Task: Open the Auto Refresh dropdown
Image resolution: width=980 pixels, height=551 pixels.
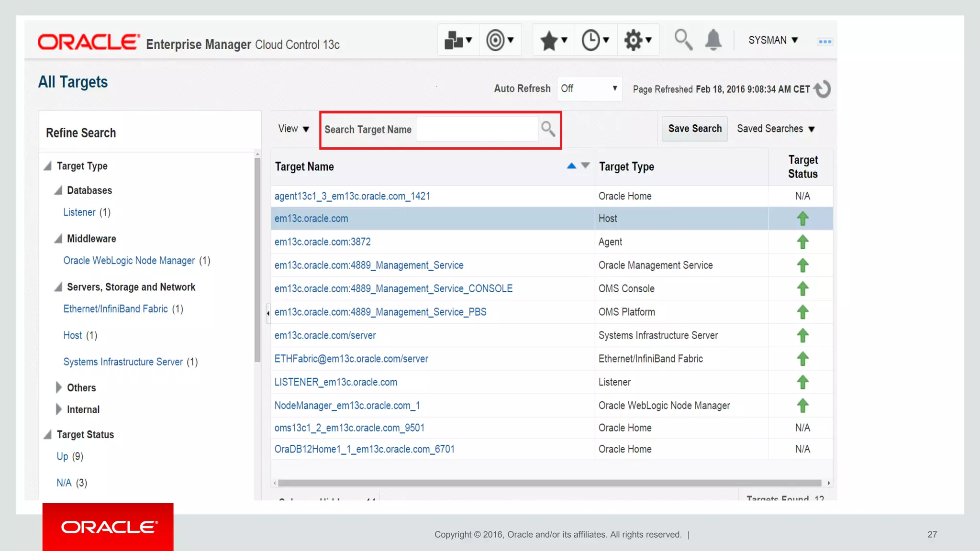Action: (x=590, y=88)
